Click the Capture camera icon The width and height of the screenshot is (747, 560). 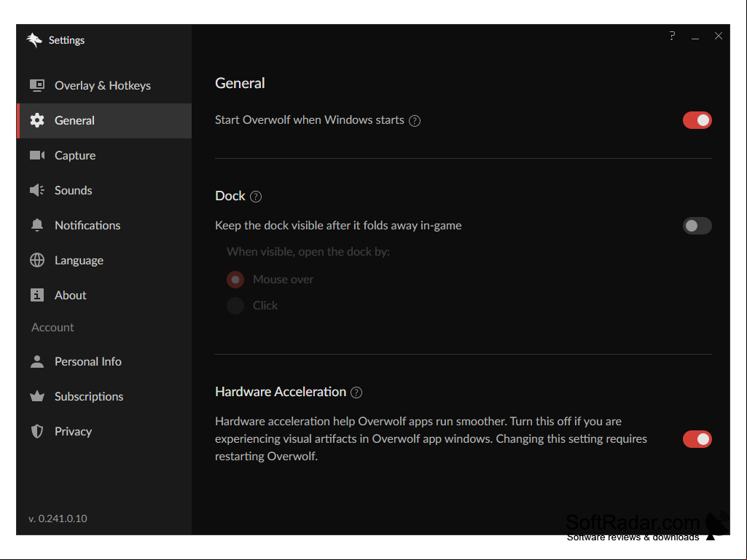pos(37,155)
